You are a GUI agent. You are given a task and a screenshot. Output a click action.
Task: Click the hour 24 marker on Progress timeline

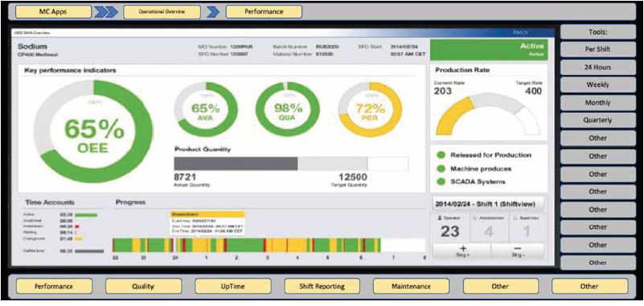pyautogui.click(x=175, y=258)
